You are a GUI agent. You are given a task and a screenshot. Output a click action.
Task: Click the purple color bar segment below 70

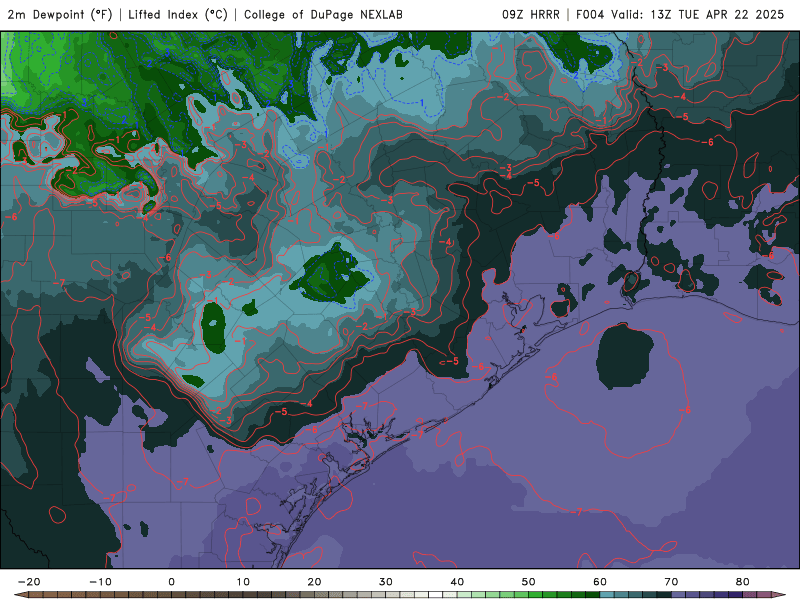(x=679, y=595)
